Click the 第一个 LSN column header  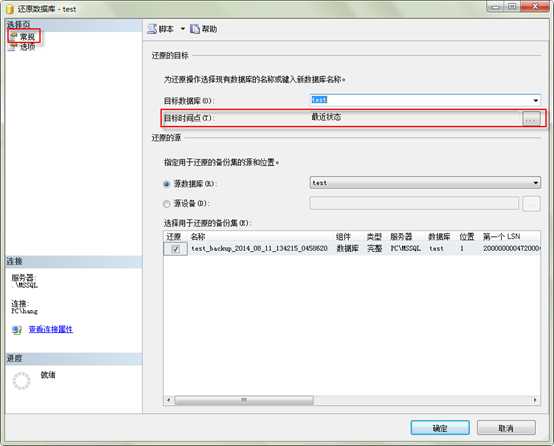coord(502,236)
